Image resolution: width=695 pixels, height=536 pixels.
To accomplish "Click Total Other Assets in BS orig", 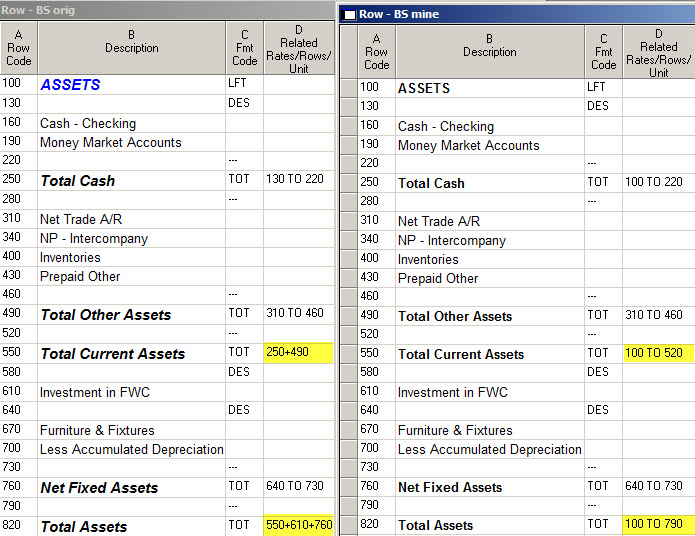I will (x=106, y=314).
